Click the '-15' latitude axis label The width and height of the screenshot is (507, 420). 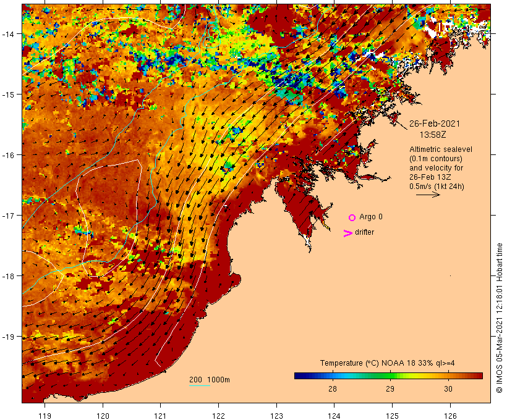(x=7, y=94)
